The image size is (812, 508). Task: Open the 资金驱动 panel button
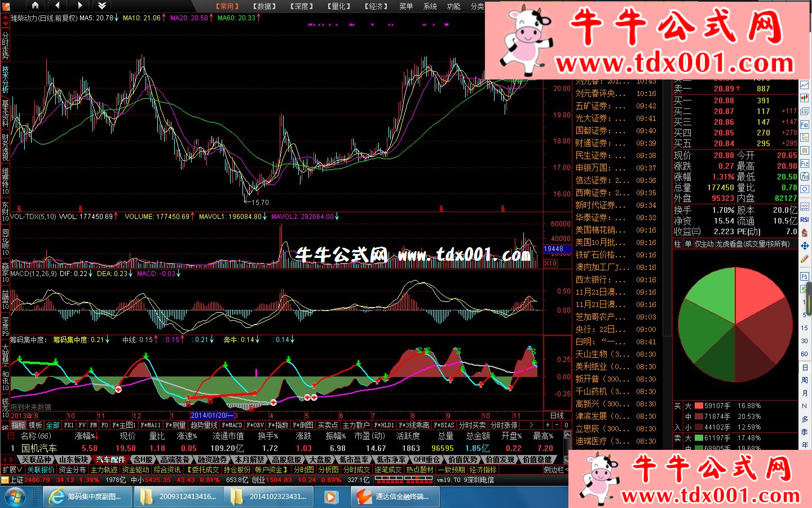click(136, 470)
